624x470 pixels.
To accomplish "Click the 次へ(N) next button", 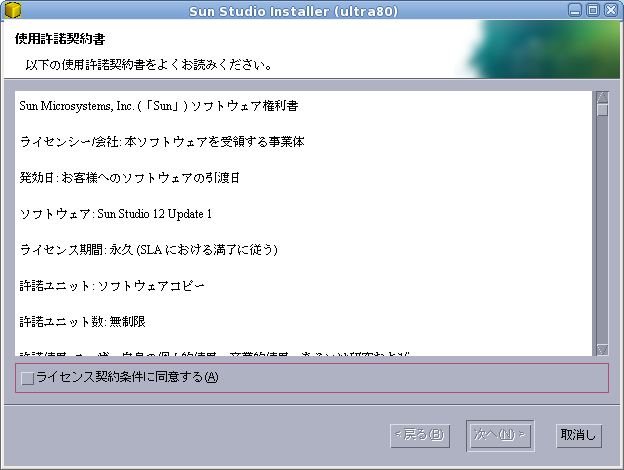I will point(500,435).
